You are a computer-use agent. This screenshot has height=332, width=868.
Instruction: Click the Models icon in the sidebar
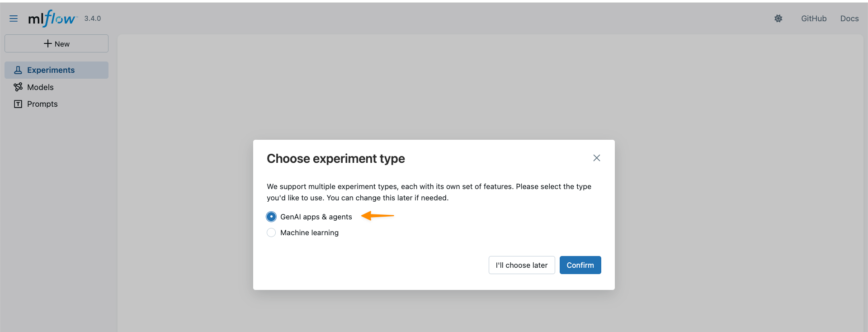(18, 87)
